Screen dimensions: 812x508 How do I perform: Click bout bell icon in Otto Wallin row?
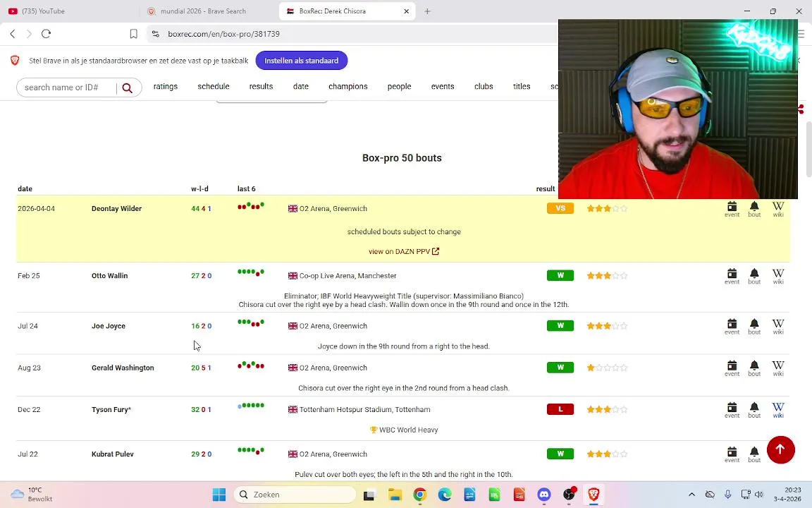coord(754,277)
